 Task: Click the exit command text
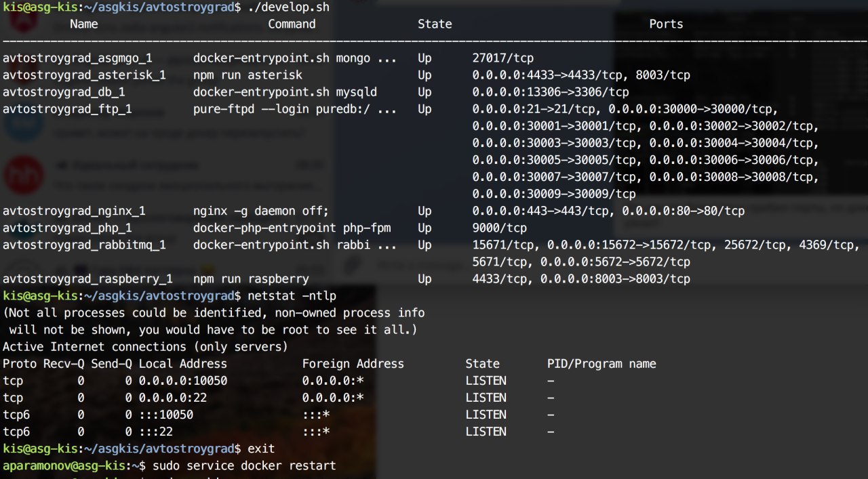[x=261, y=449]
